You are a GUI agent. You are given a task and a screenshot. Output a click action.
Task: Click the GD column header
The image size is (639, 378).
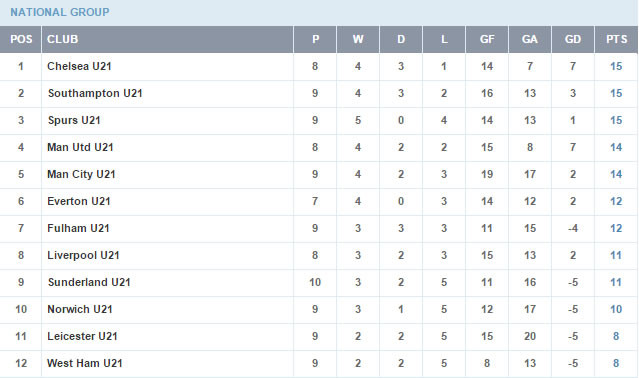click(573, 40)
